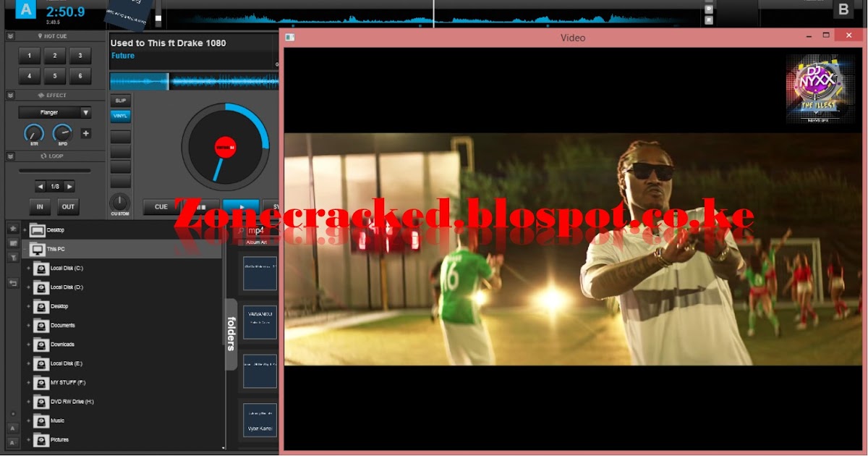Toggle SLIP mode
The width and height of the screenshot is (868, 456).
point(120,100)
